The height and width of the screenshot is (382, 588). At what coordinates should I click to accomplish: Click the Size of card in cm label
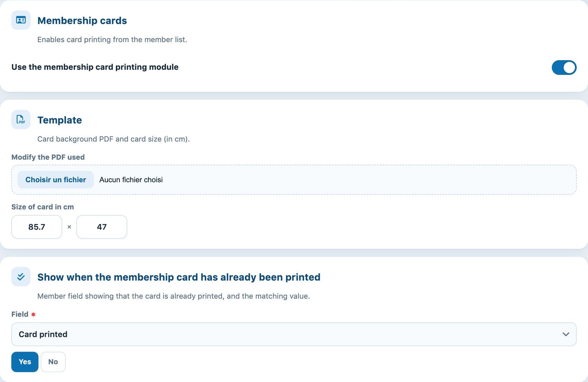(x=43, y=207)
